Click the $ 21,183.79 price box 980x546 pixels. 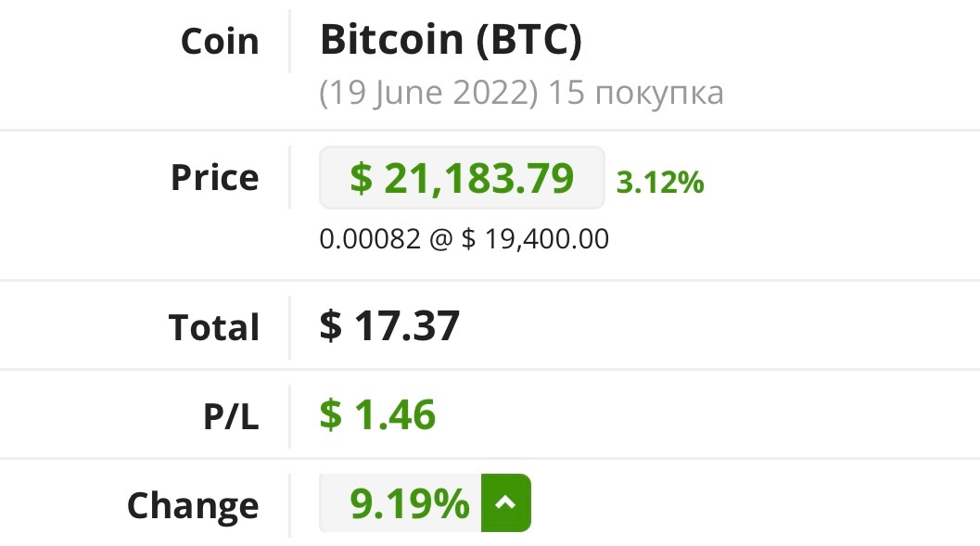pos(462,178)
